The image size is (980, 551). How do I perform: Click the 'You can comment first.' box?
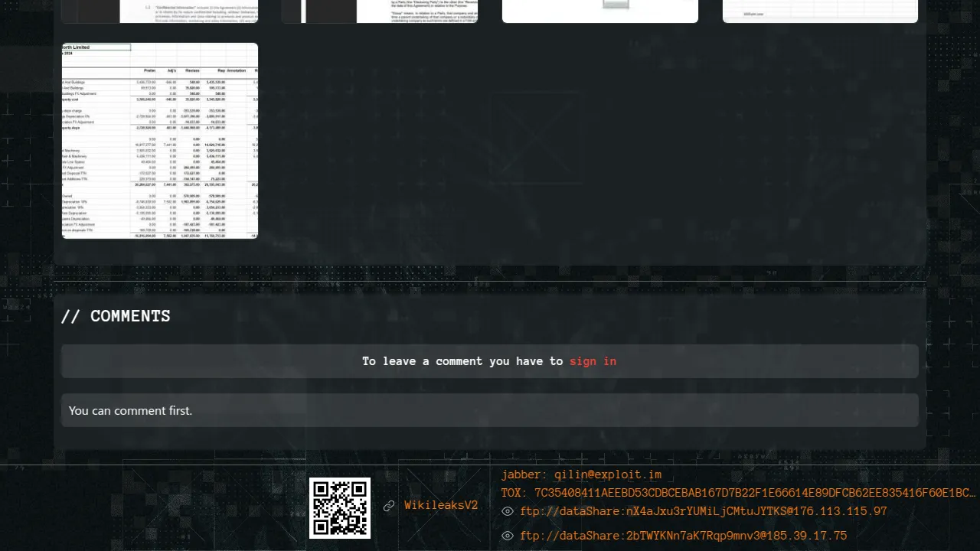[x=490, y=410]
